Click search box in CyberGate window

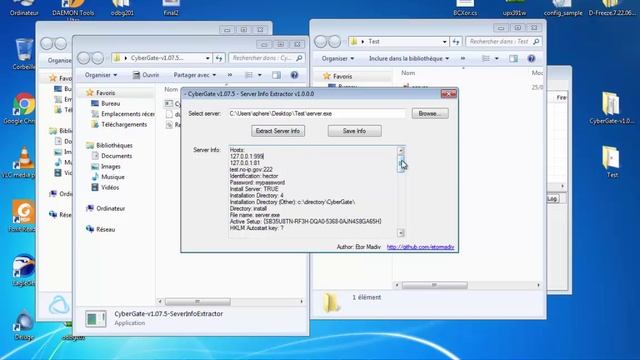267,58
